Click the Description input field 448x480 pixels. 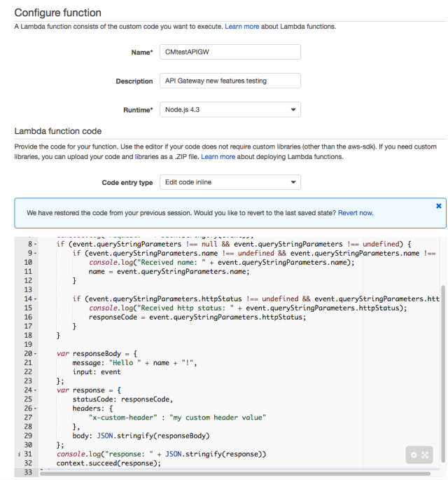(230, 81)
